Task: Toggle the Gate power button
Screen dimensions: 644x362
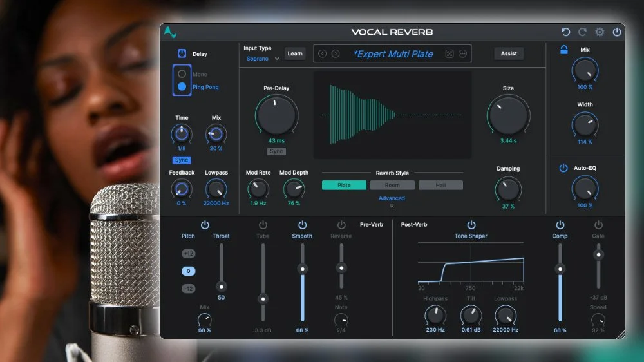Action: click(x=598, y=225)
